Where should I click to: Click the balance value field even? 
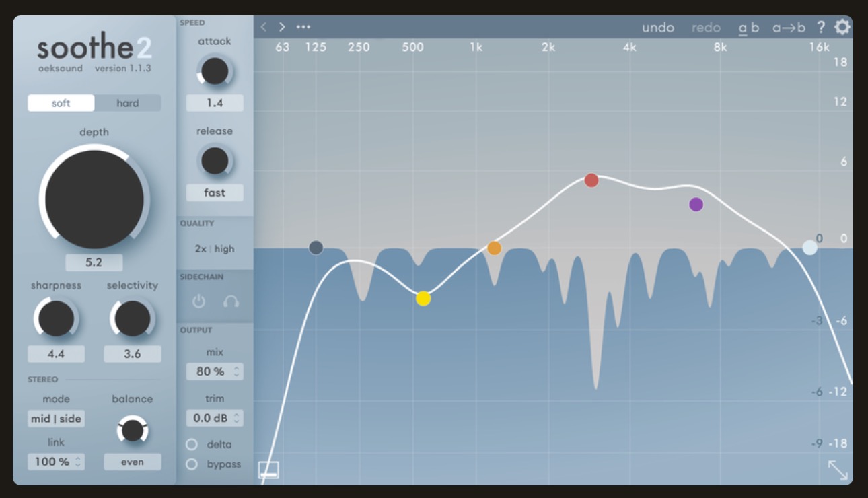[133, 462]
